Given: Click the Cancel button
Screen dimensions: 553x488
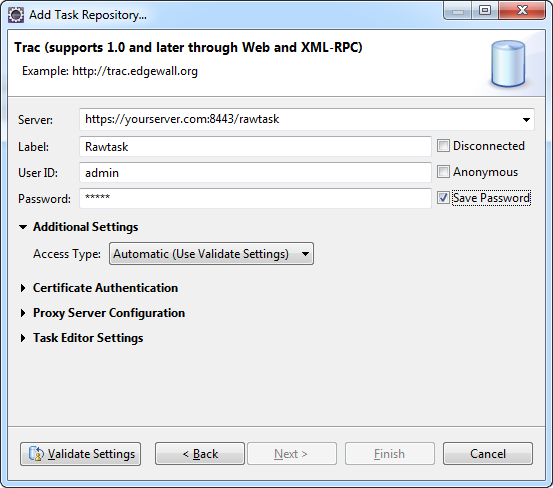Looking at the screenshot, I should tap(488, 454).
